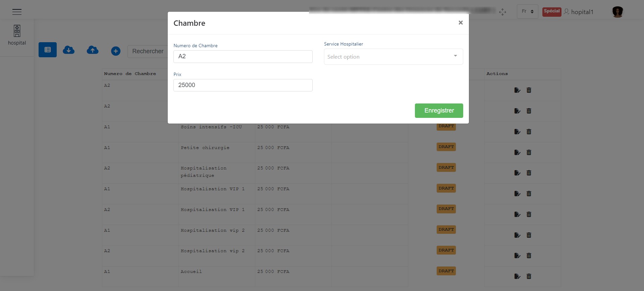Image resolution: width=644 pixels, height=291 pixels.
Task: Click the Spécial badge
Action: [x=552, y=12]
